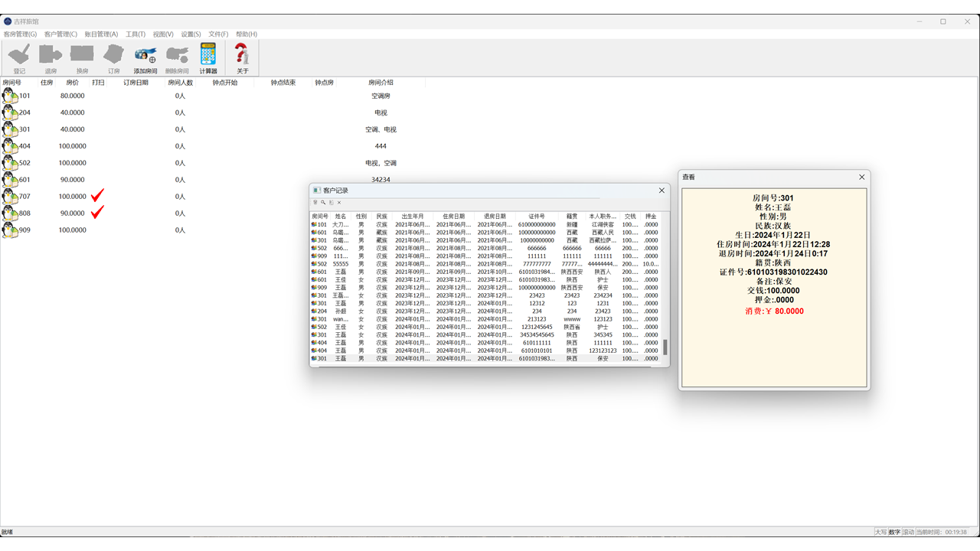This screenshot has height=551, width=980.
Task: Expand the 账目管理(A) menu
Action: pos(101,34)
